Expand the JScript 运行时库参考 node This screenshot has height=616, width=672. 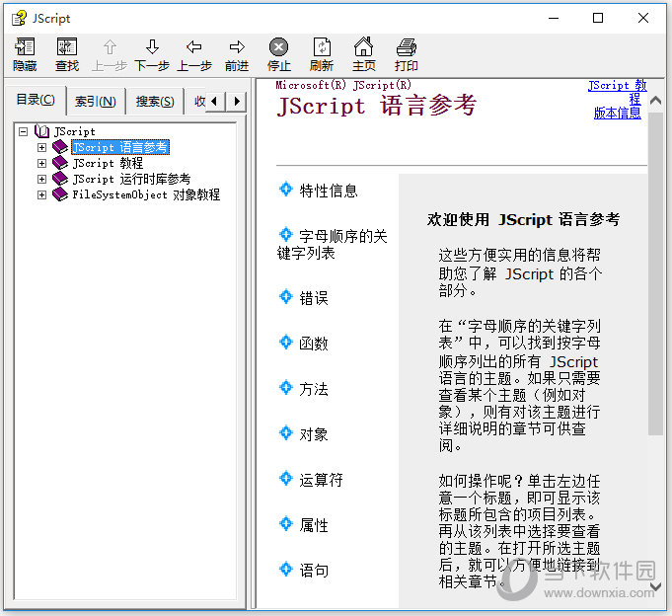click(x=41, y=180)
